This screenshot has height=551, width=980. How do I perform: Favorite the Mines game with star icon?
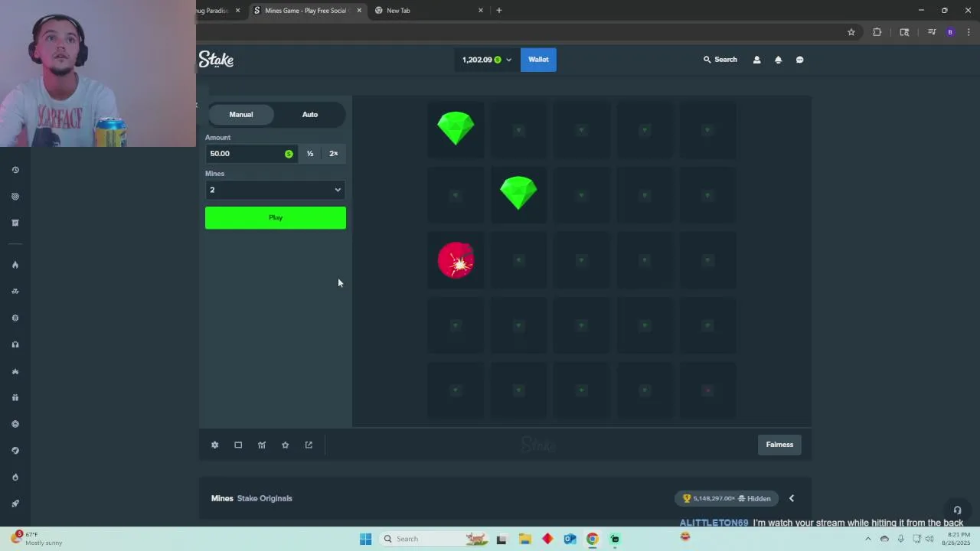pyautogui.click(x=285, y=445)
